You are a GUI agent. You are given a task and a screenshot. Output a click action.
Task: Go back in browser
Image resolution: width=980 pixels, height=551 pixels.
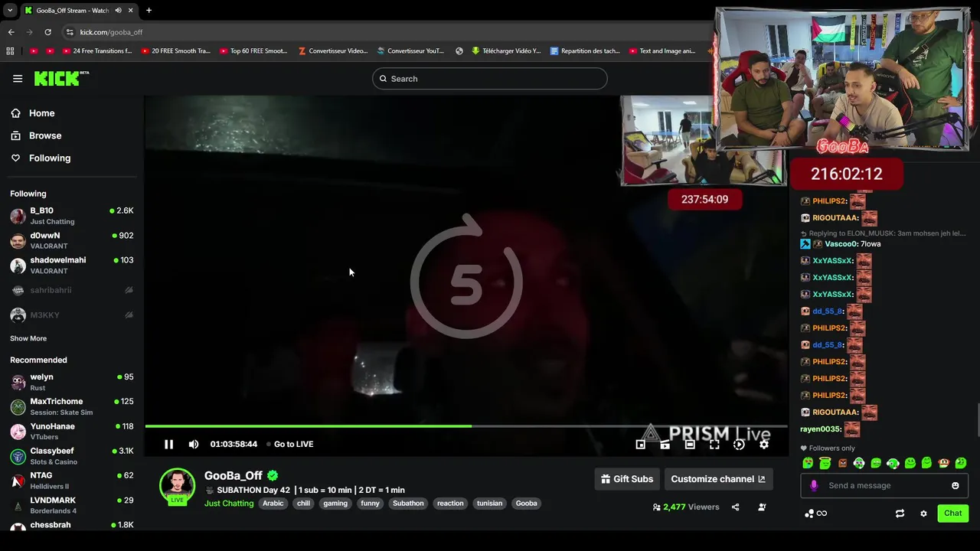click(x=11, y=32)
